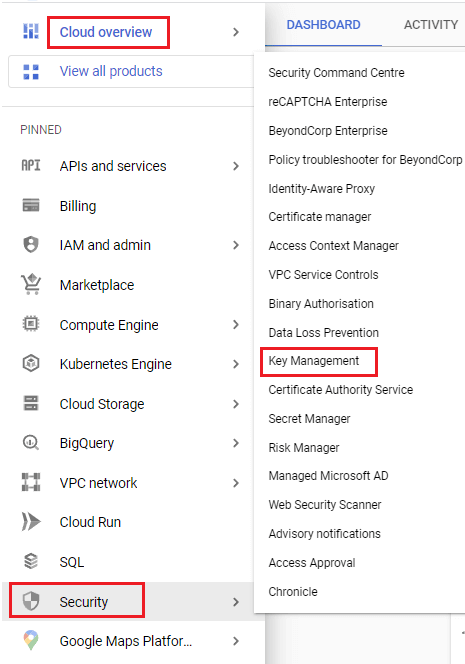Click the Compute Engine label
This screenshot has height=664, width=465.
[109, 325]
